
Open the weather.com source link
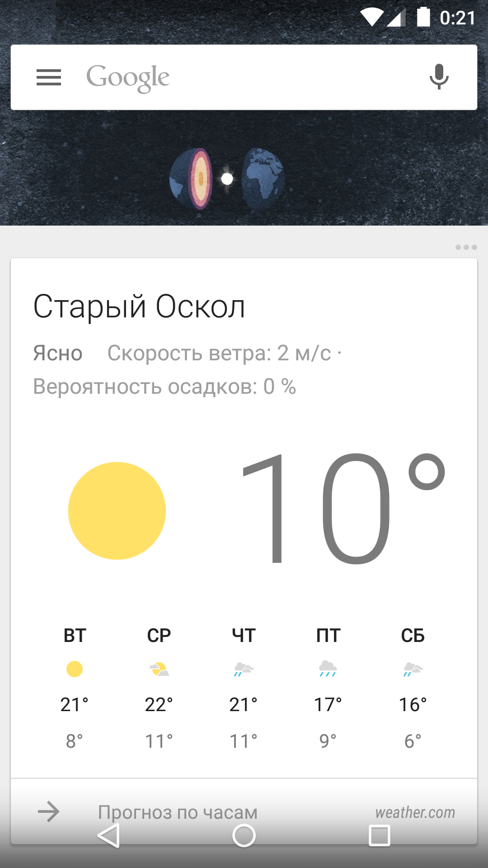pos(415,812)
